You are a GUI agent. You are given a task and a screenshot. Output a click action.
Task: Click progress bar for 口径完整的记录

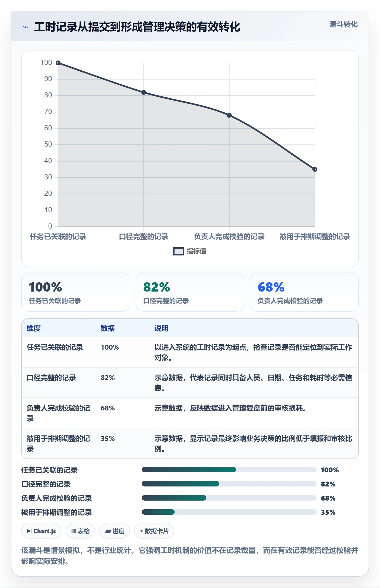[x=229, y=484]
